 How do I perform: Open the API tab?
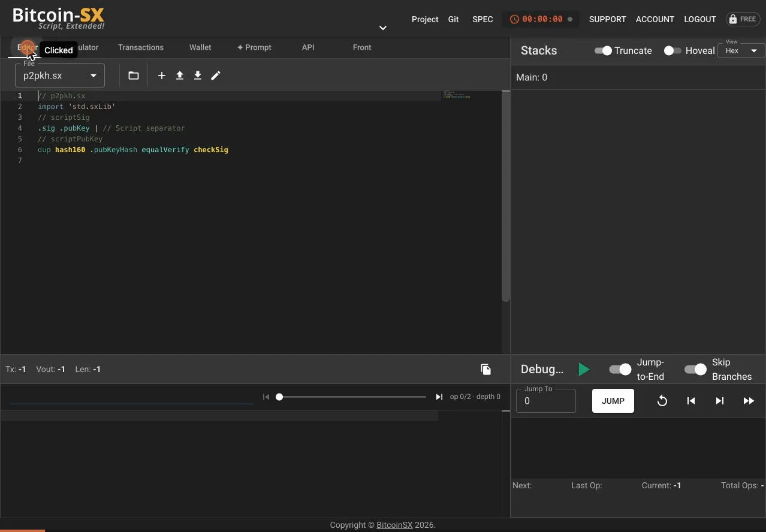(x=308, y=47)
